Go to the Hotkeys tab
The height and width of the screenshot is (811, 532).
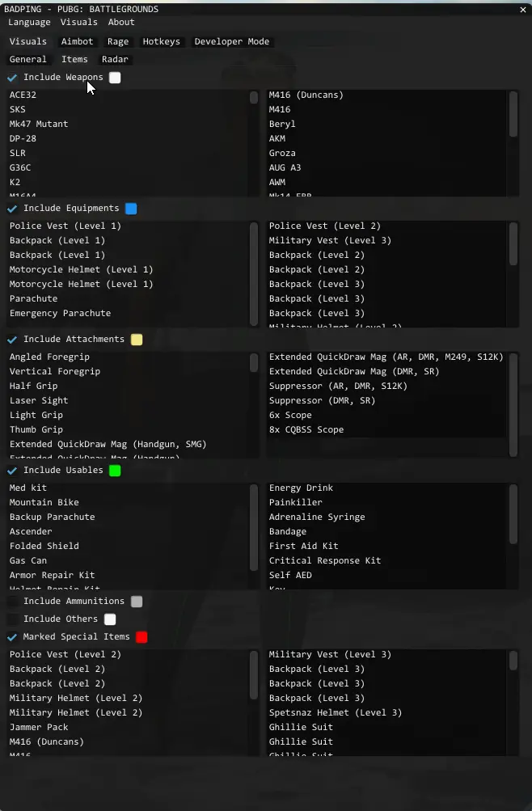pyautogui.click(x=162, y=41)
